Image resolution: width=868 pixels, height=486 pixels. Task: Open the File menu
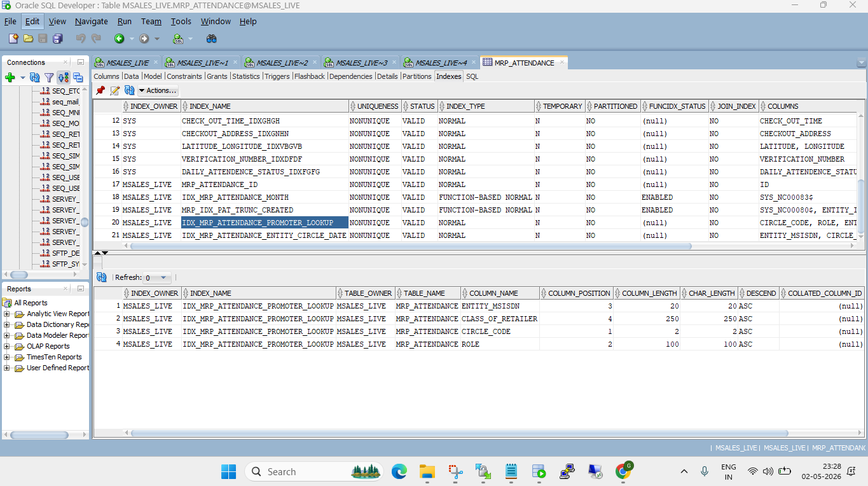10,21
